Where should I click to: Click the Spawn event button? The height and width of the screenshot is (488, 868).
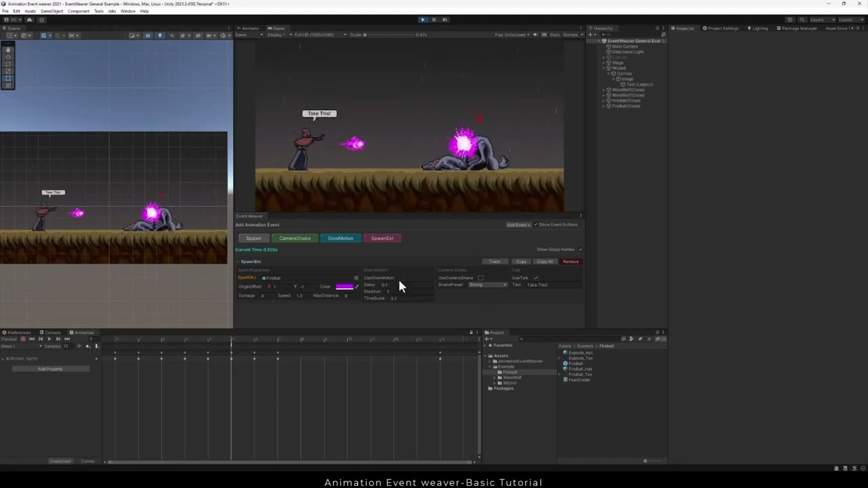click(254, 239)
